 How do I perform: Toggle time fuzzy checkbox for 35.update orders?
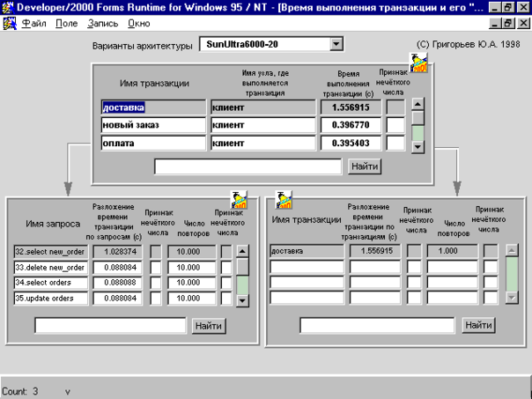[x=156, y=299]
